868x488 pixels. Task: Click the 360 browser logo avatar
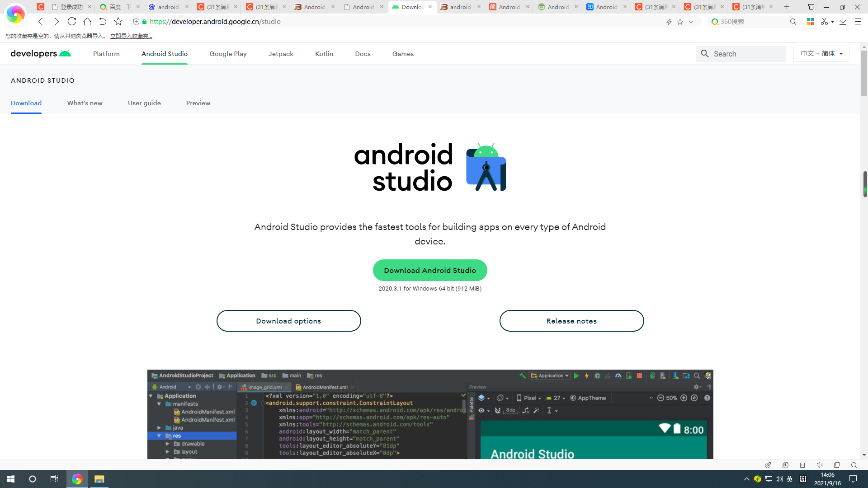click(15, 14)
